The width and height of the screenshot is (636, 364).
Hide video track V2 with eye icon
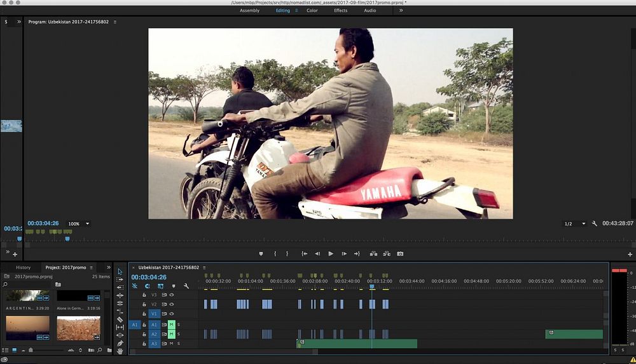tap(172, 304)
